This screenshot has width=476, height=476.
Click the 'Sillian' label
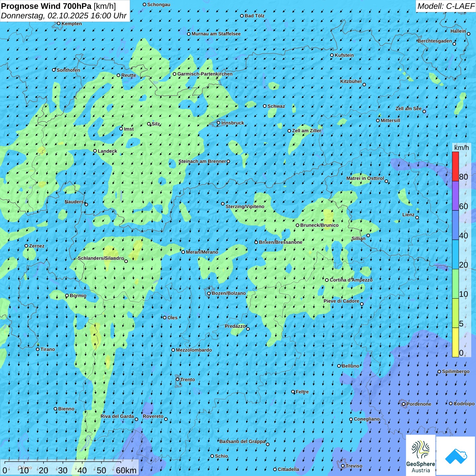click(358, 238)
